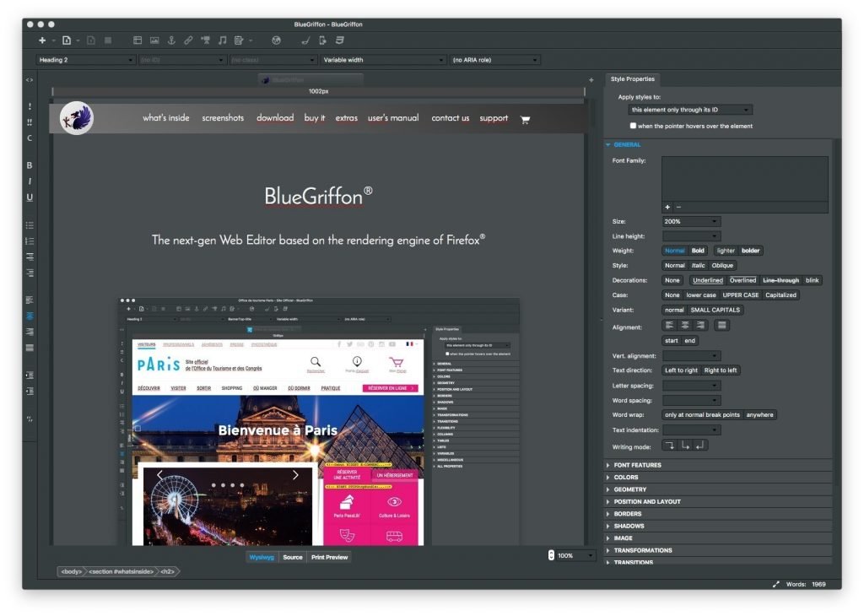
Task: Insert an image via the picture icon
Action: point(154,41)
